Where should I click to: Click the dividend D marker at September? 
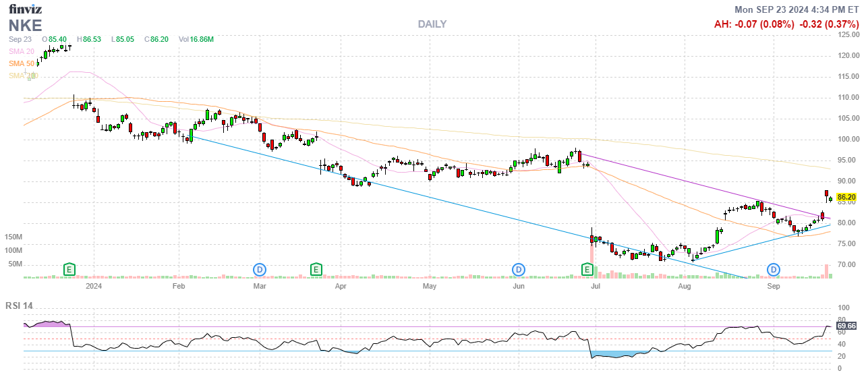point(774,270)
